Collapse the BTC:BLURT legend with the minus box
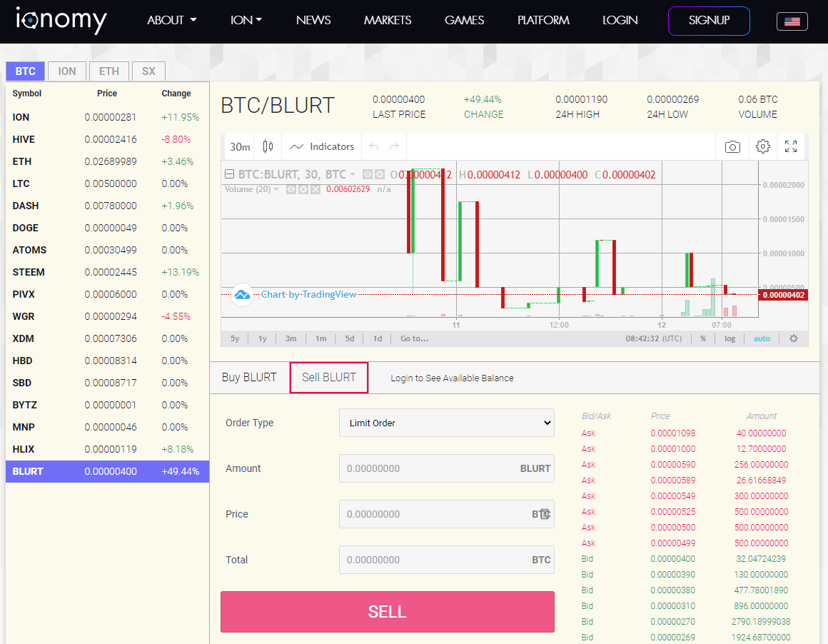 (229, 173)
